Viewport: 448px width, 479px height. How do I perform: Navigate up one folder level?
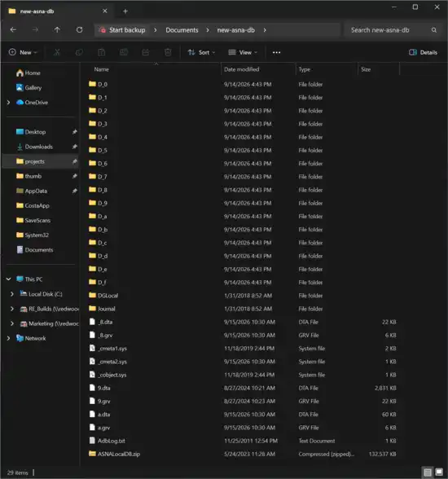(x=57, y=30)
